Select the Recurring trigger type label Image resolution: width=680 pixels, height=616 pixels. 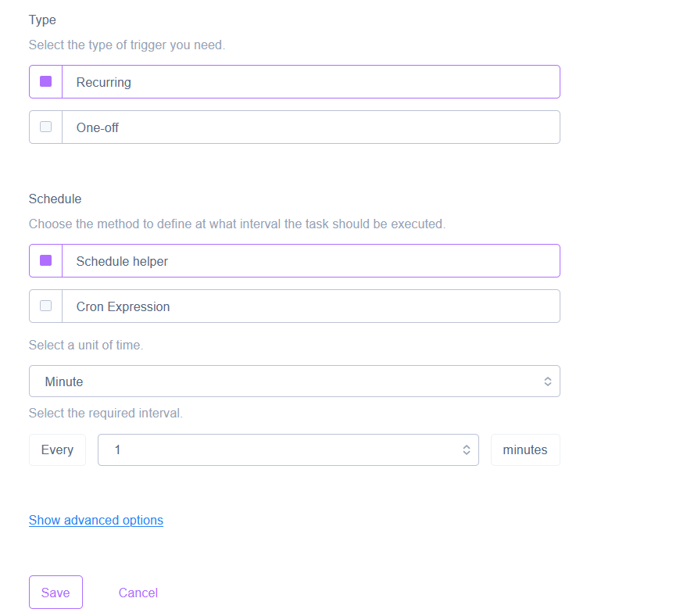point(103,82)
